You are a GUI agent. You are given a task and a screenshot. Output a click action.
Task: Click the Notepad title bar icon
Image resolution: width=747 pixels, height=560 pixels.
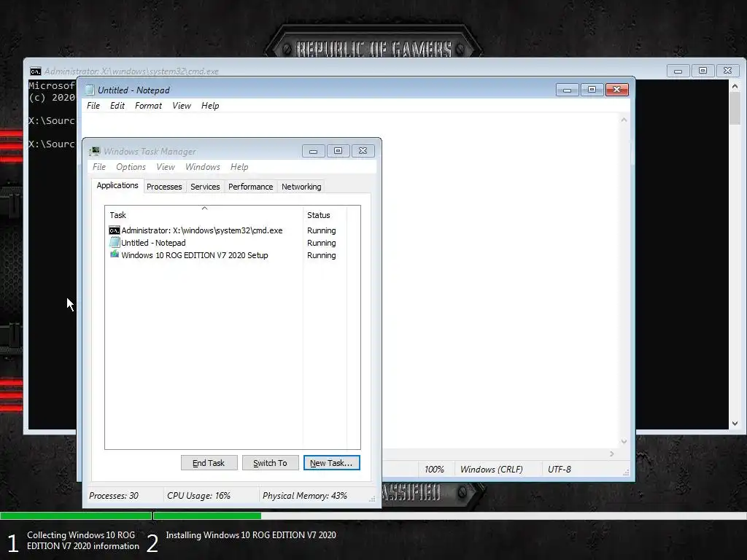[90, 90]
